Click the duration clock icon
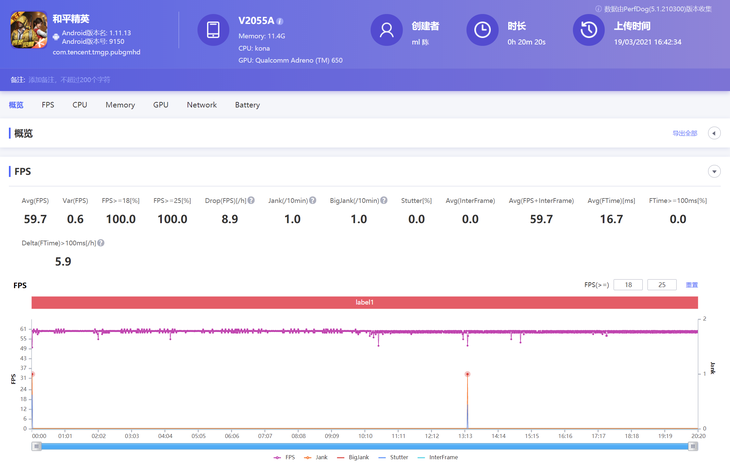730x463 pixels. 482,30
